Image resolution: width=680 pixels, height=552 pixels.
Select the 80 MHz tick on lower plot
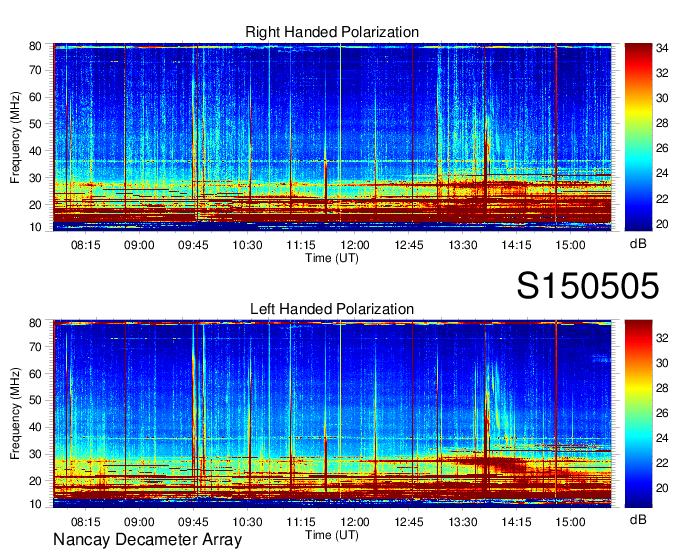pos(35,323)
